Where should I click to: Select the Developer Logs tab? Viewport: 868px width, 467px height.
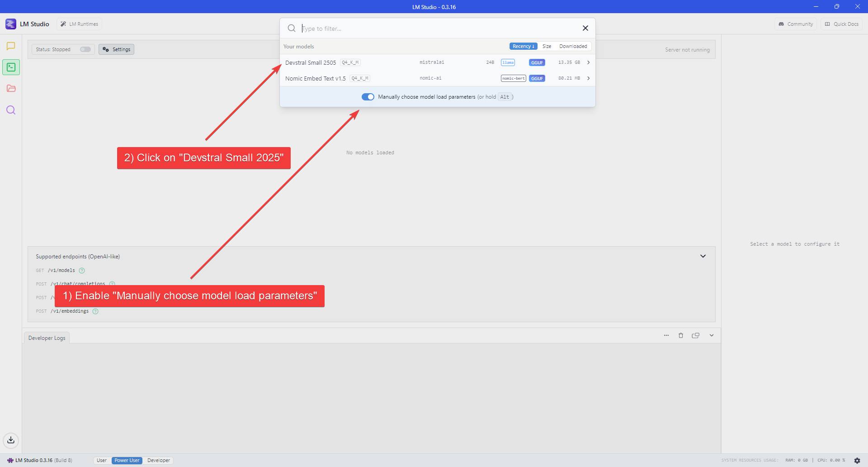click(x=47, y=338)
